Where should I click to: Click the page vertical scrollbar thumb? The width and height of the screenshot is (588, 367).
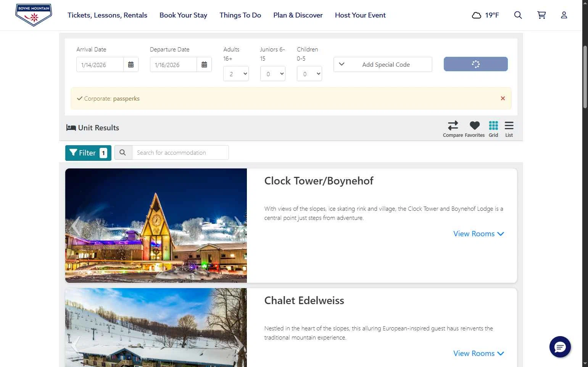(585, 77)
